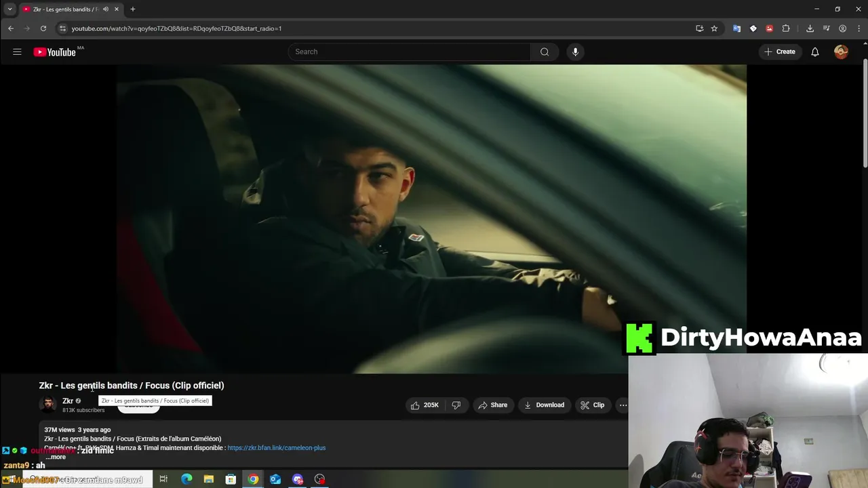The image size is (868, 488).
Task: Open the YouTube guide hamburger menu
Action: tap(17, 52)
